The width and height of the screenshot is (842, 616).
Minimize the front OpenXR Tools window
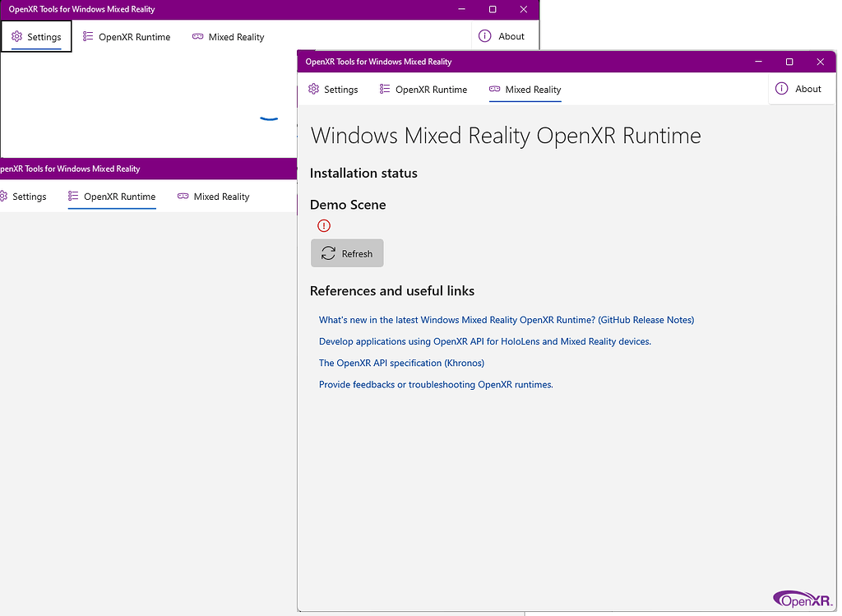(758, 61)
